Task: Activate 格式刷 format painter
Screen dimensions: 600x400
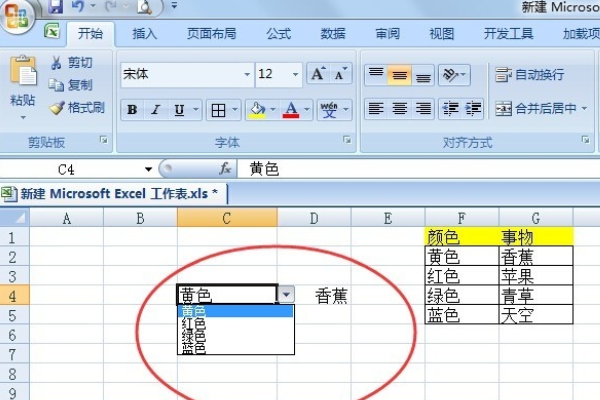Action: click(77, 108)
